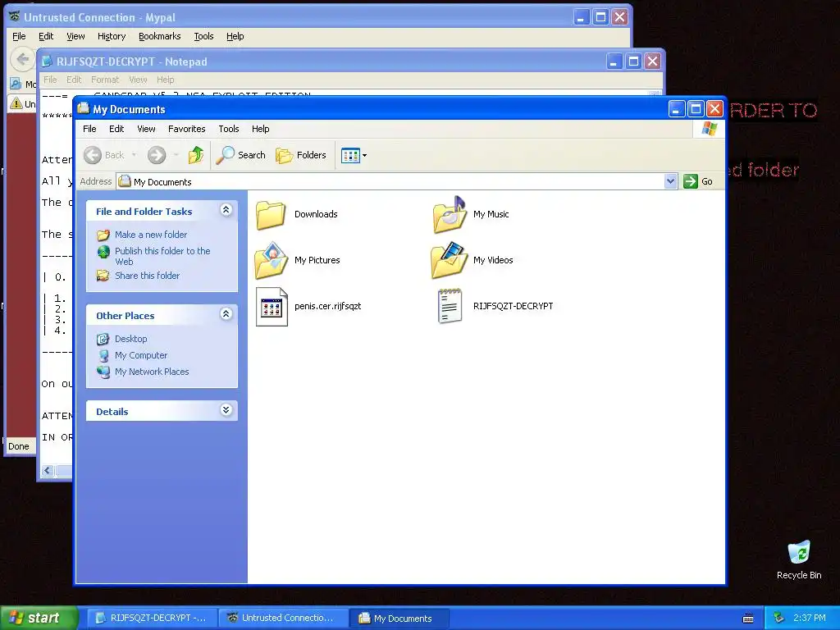The height and width of the screenshot is (630, 840).
Task: Click the keyboard icon near system tray
Action: tap(748, 619)
